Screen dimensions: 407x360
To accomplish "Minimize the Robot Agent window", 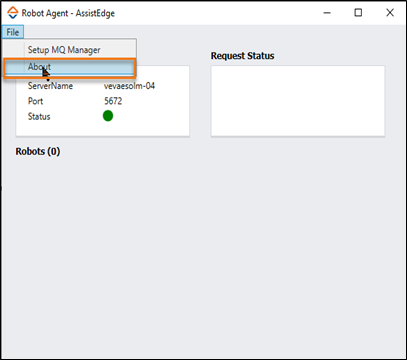I will pos(327,13).
